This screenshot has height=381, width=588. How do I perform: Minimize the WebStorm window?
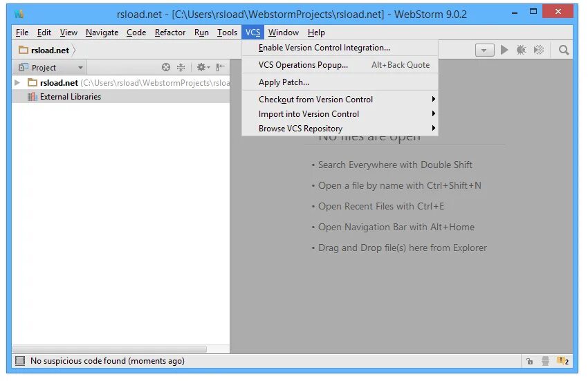(x=515, y=12)
